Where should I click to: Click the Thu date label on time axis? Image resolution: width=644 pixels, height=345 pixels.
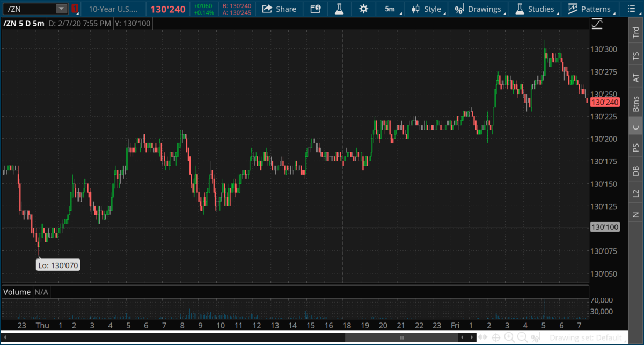(x=42, y=325)
